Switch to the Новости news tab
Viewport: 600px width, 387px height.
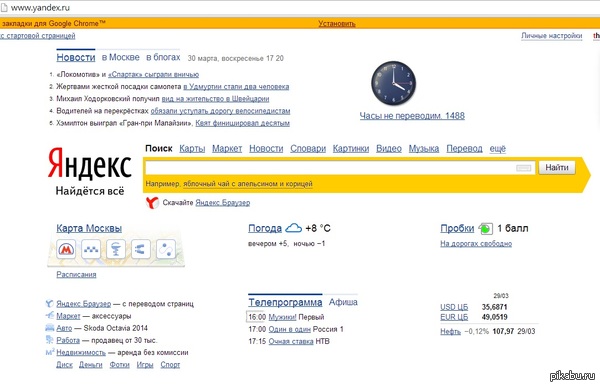click(x=76, y=57)
